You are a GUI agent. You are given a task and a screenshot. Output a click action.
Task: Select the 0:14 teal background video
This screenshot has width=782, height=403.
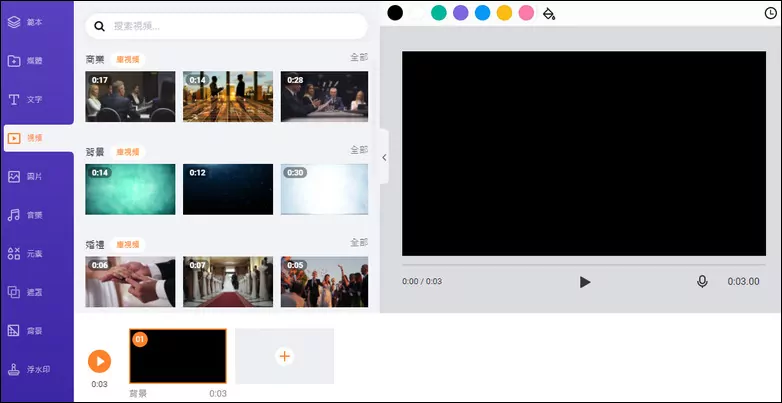pos(130,190)
